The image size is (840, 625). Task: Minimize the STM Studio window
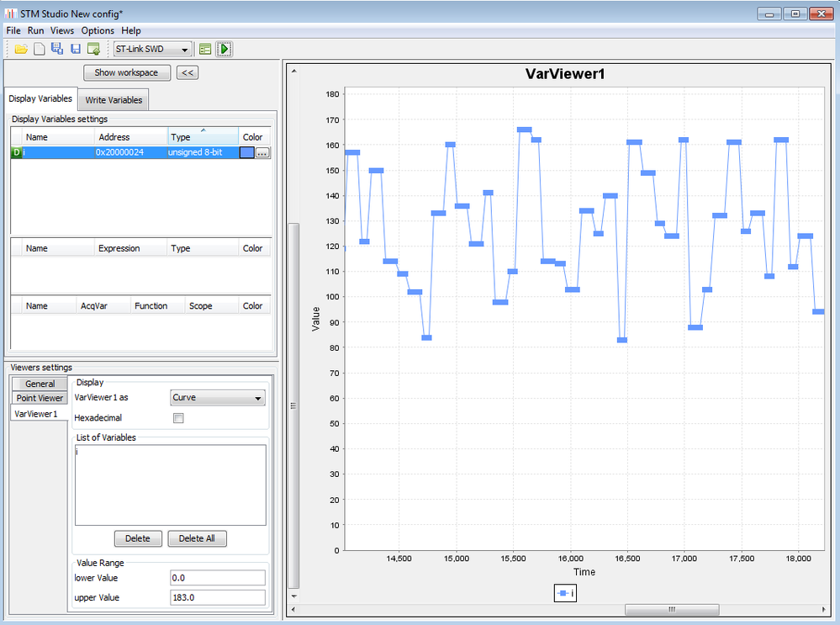click(x=769, y=14)
